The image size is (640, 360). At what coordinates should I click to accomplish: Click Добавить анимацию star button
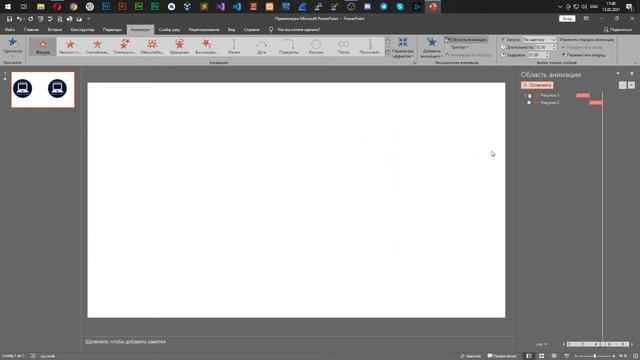[431, 48]
